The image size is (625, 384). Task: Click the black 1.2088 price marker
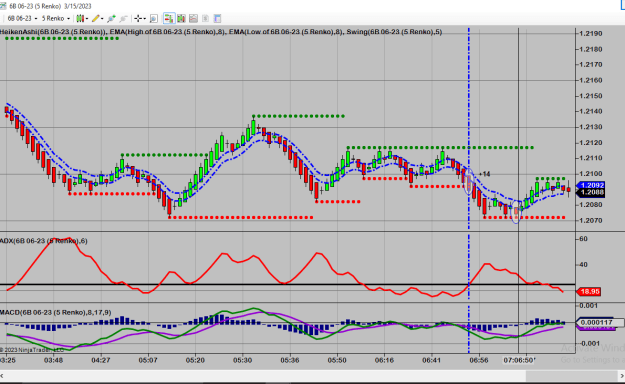[591, 193]
